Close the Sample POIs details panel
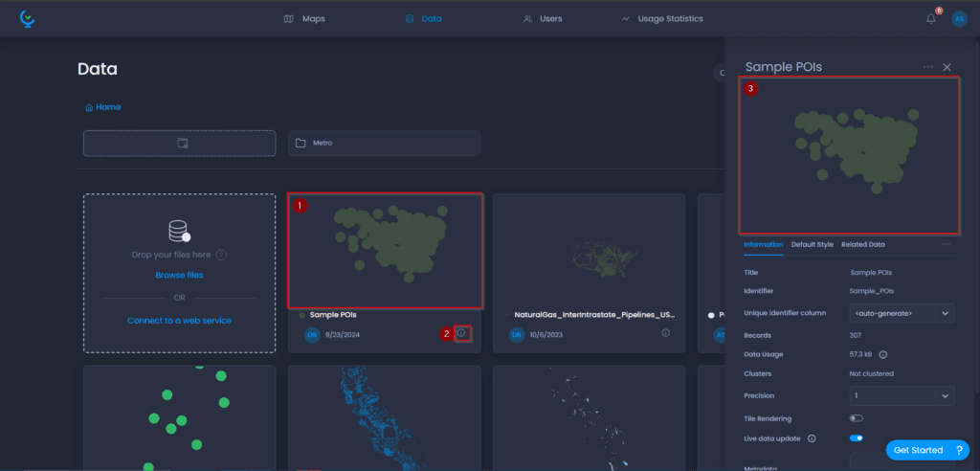 (x=947, y=67)
